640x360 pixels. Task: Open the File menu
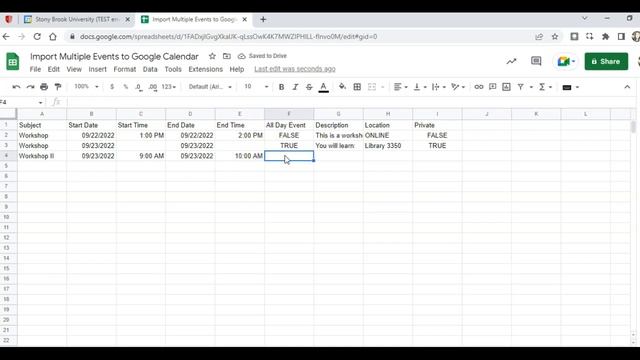[x=35, y=69]
